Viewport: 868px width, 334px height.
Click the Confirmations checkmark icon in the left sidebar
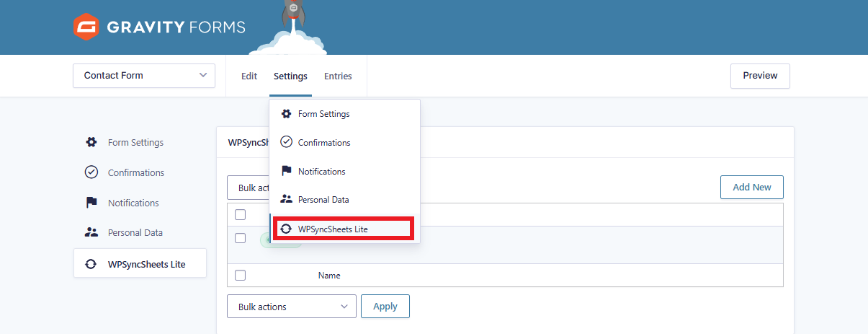91,172
